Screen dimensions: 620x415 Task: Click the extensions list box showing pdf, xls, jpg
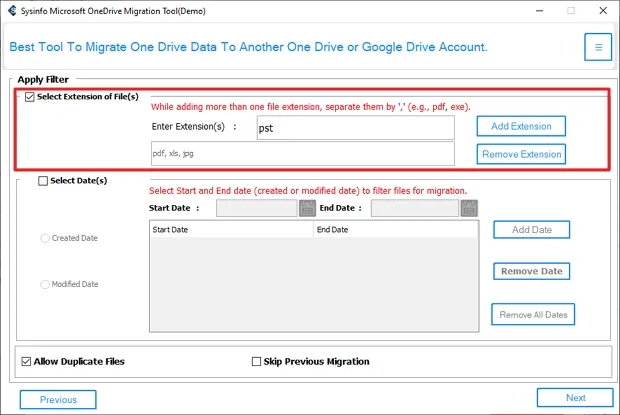pyautogui.click(x=301, y=153)
